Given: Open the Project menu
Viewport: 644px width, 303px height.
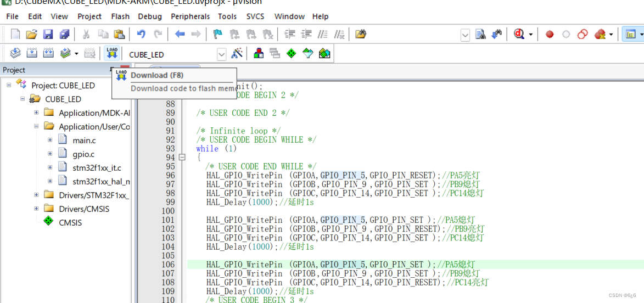Looking at the screenshot, I should pos(89,16).
